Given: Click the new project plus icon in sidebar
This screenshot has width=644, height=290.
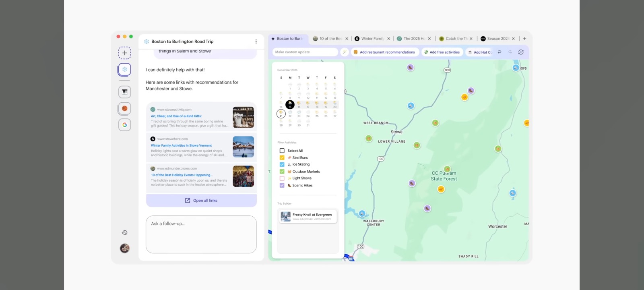Looking at the screenshot, I should 124,53.
